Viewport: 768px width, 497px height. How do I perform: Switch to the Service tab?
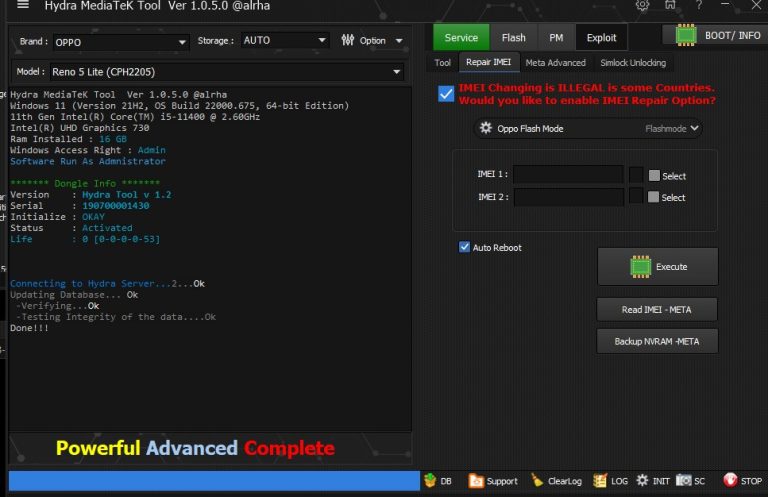point(461,38)
